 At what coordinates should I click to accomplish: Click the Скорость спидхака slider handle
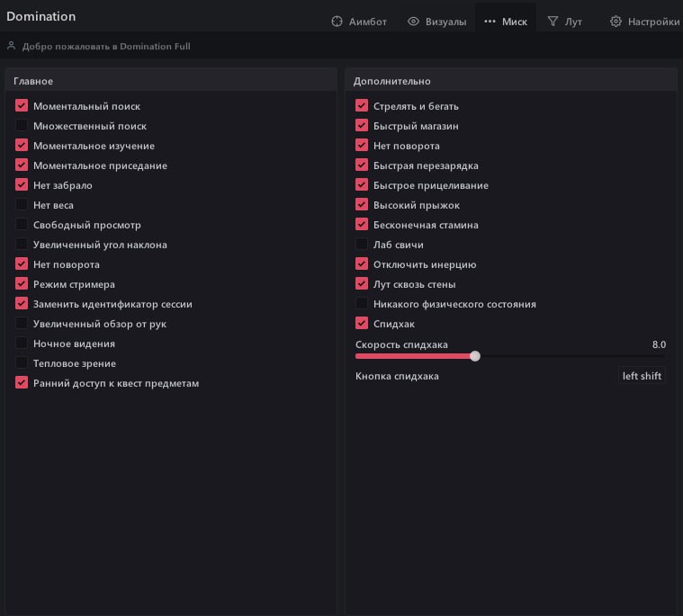475,356
